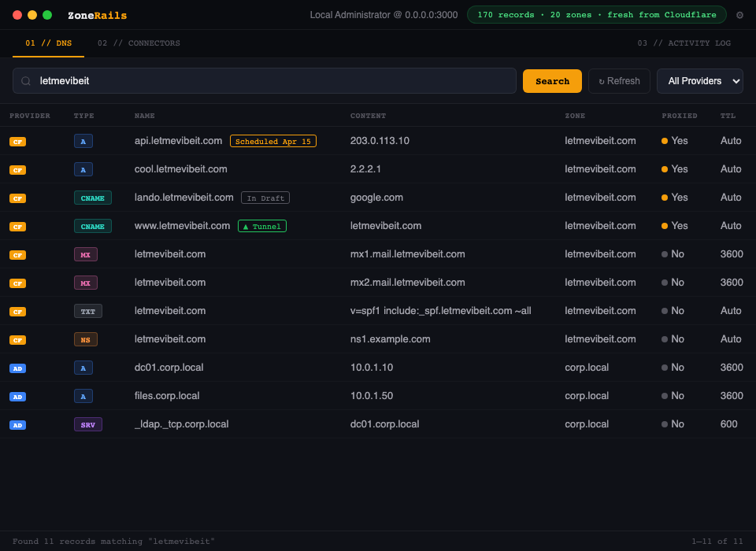Open the settings gear icon
The width and height of the screenshot is (756, 551).
tap(739, 14)
